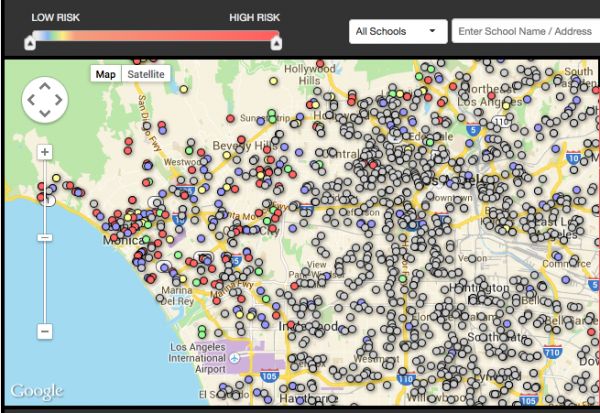Viewport: 600px width, 413px height.
Task: Select the red school marker left of Sunset Strip
Action: point(230,119)
